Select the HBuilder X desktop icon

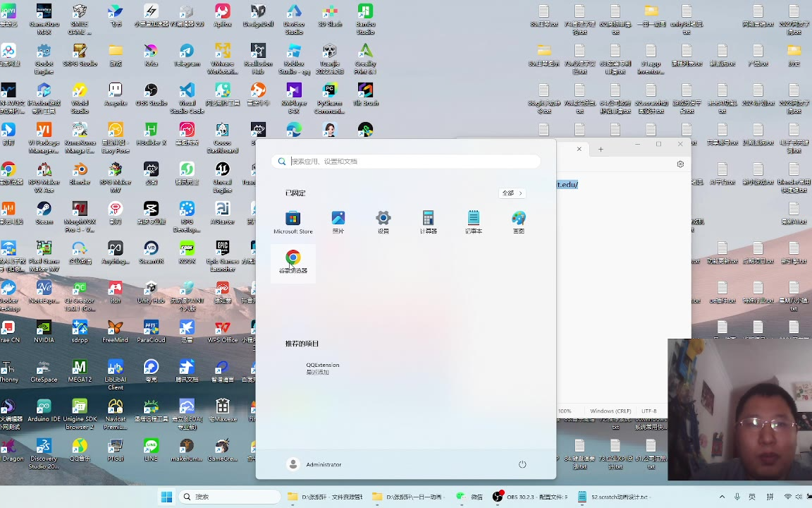[152, 134]
